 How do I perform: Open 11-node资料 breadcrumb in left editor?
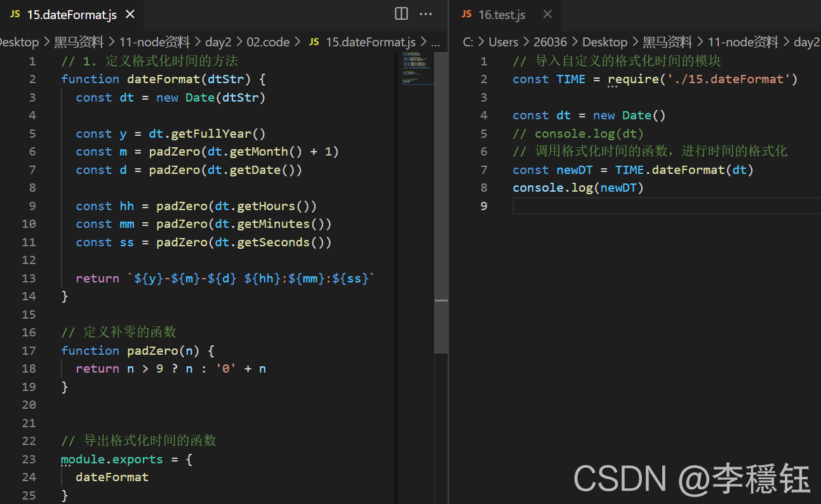pyautogui.click(x=154, y=42)
